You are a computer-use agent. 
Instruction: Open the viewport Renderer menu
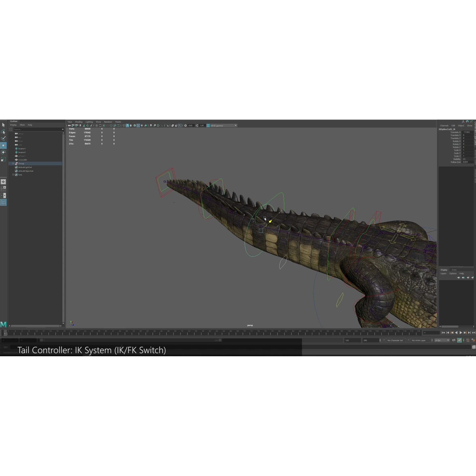[108, 122]
